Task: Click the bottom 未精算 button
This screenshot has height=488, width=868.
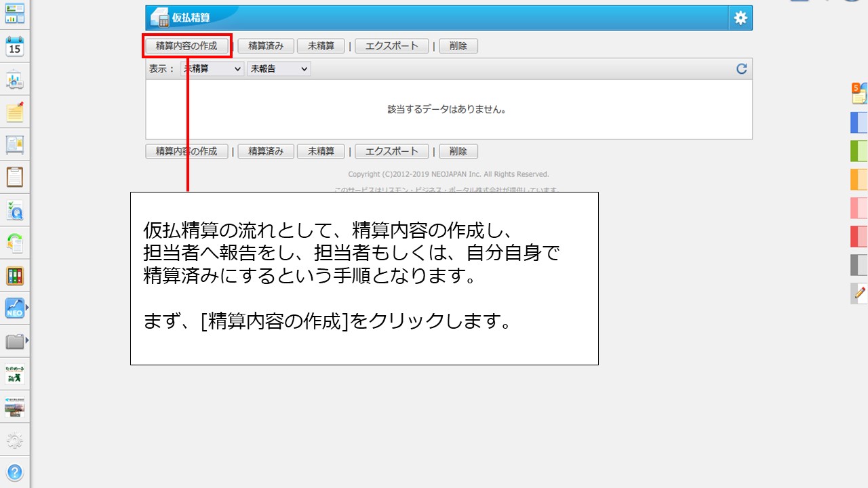Action: tap(321, 151)
